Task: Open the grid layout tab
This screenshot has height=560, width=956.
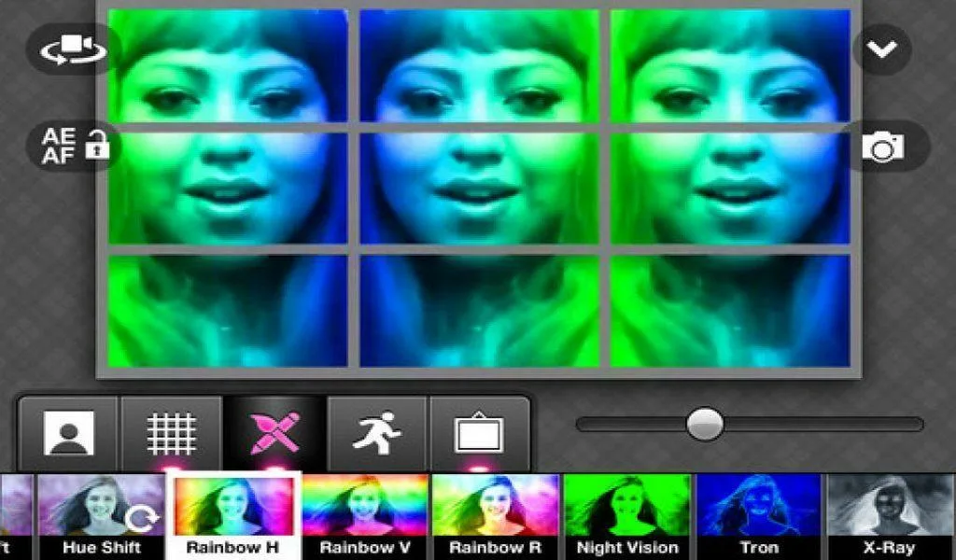Action: pos(172,433)
